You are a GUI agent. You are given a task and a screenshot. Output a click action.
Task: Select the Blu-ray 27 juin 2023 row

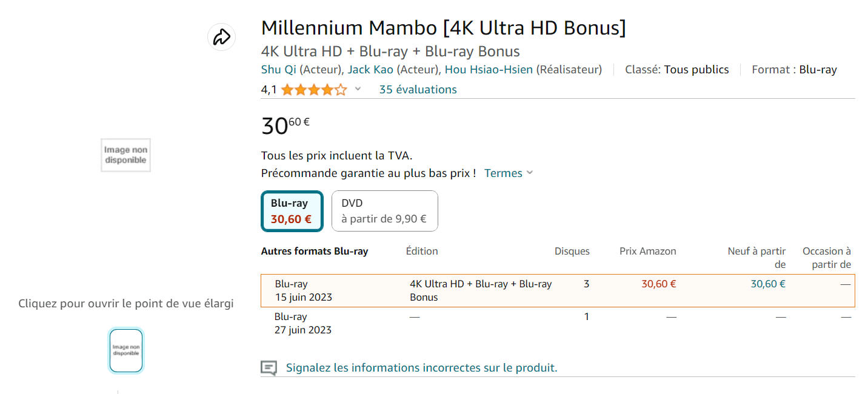558,324
